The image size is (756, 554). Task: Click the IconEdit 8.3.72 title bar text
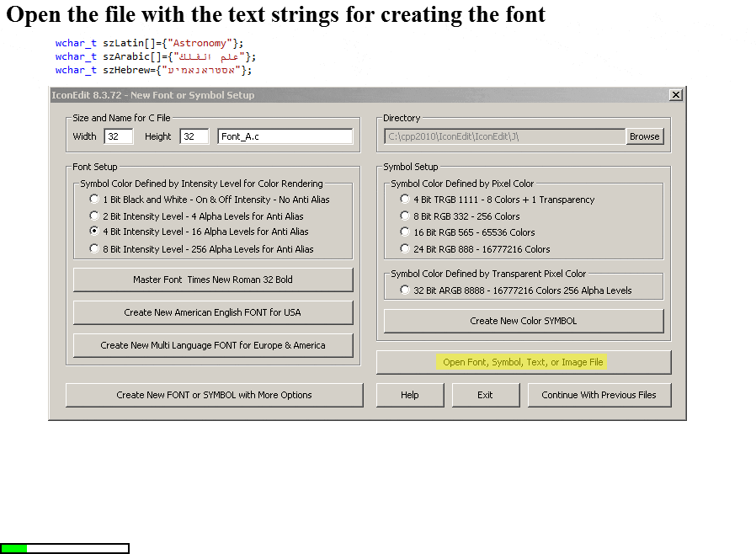point(153,95)
